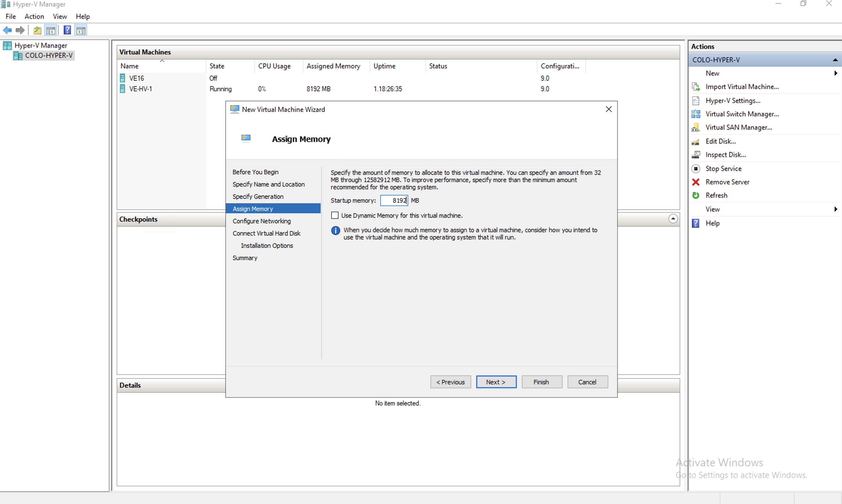The width and height of the screenshot is (842, 504).
Task: Collapse the COLO-HYPER-V actions section
Action: [x=835, y=60]
